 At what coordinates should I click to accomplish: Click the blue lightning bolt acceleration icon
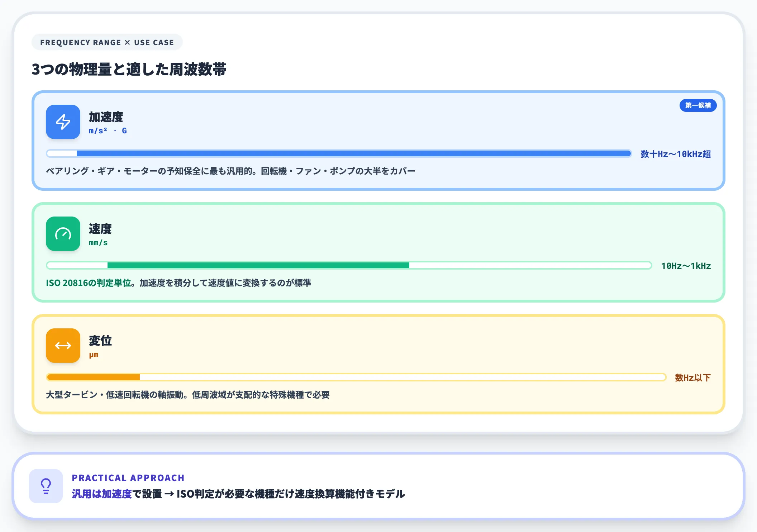[63, 122]
